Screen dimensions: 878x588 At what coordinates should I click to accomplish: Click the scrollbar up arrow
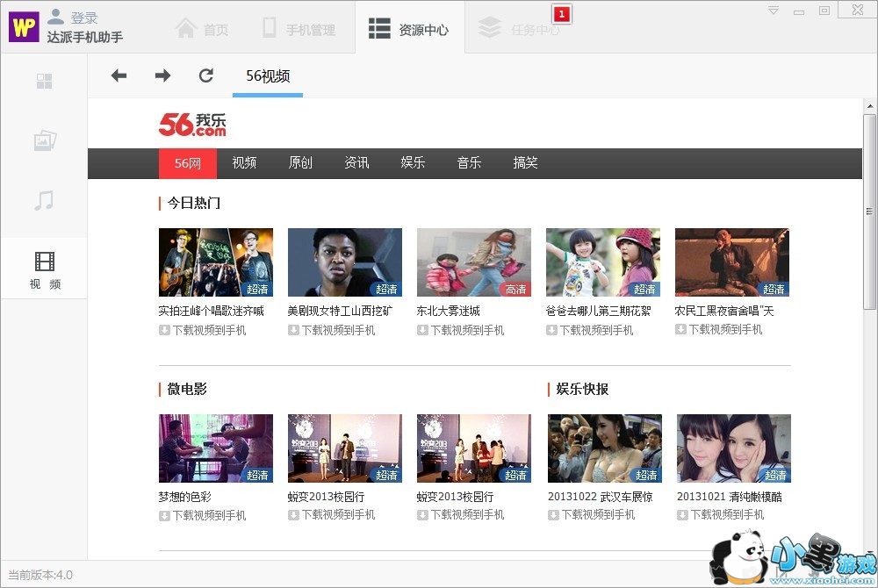[869, 105]
